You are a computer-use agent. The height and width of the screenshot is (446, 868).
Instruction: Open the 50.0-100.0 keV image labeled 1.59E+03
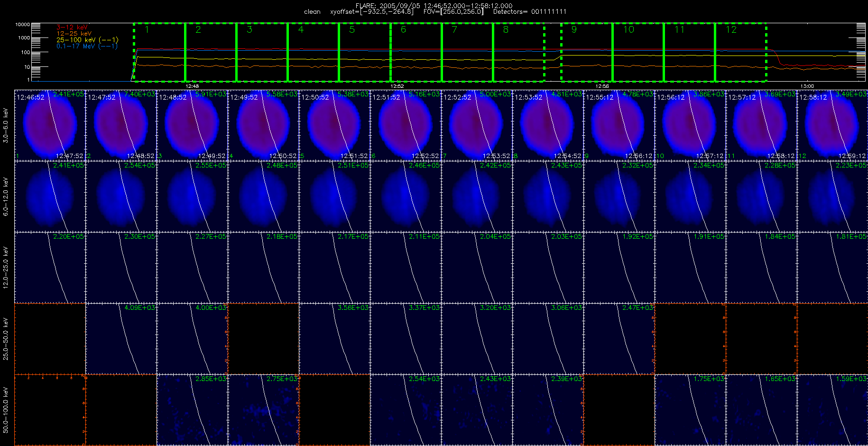point(832,410)
